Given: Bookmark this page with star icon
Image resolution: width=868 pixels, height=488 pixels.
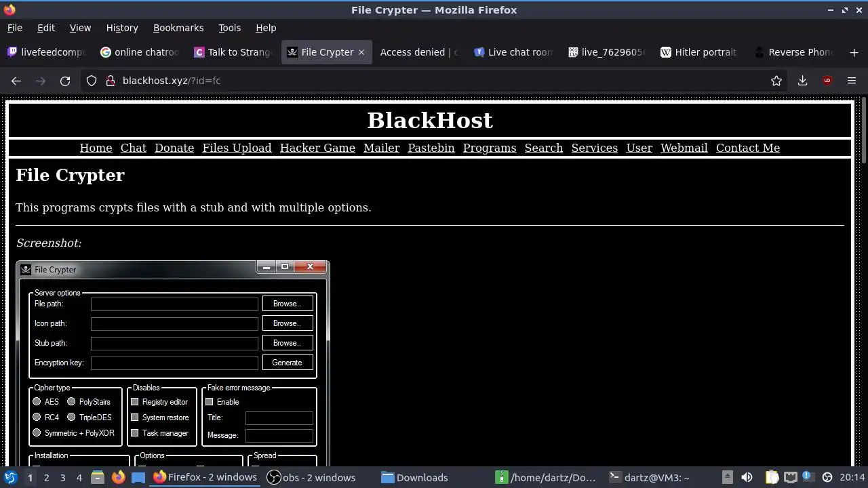Looking at the screenshot, I should [776, 81].
